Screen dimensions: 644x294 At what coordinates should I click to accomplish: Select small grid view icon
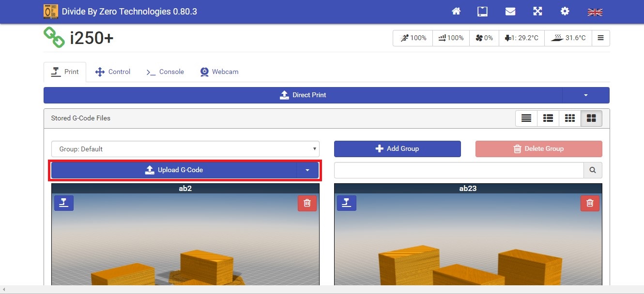[570, 118]
